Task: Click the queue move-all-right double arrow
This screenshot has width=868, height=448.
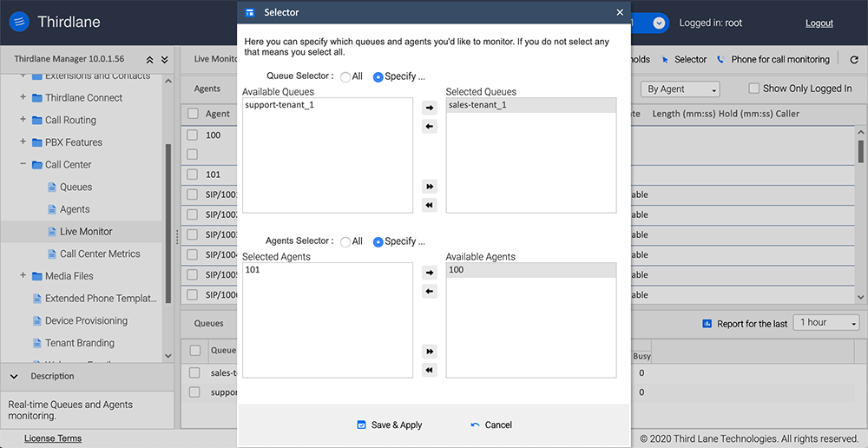Action: tap(429, 187)
